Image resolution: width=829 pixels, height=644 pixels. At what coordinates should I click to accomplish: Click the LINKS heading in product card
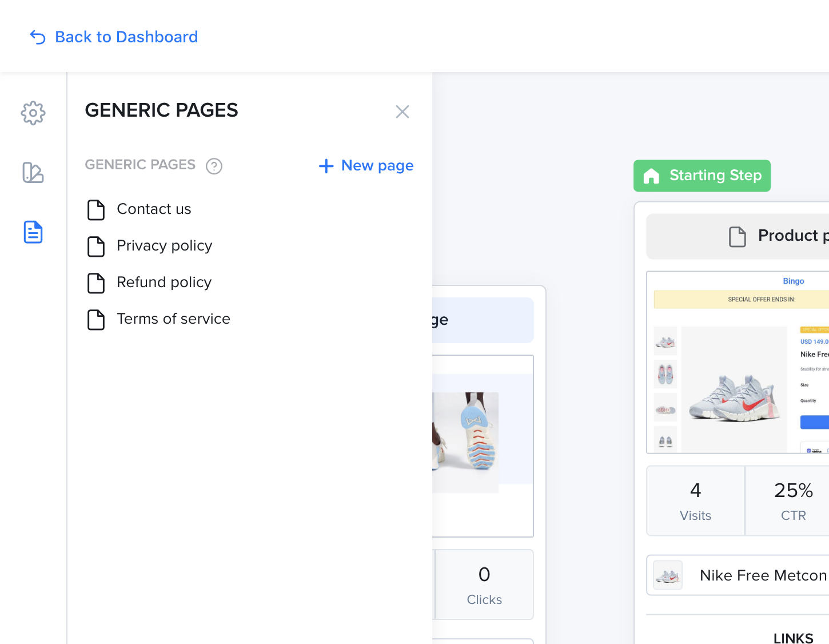tap(793, 638)
